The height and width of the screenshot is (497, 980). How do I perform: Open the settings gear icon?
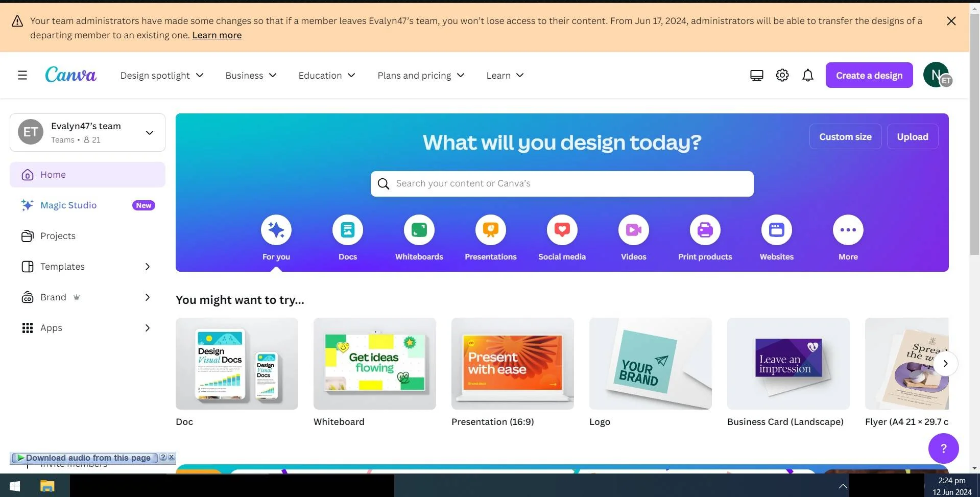[x=782, y=75]
